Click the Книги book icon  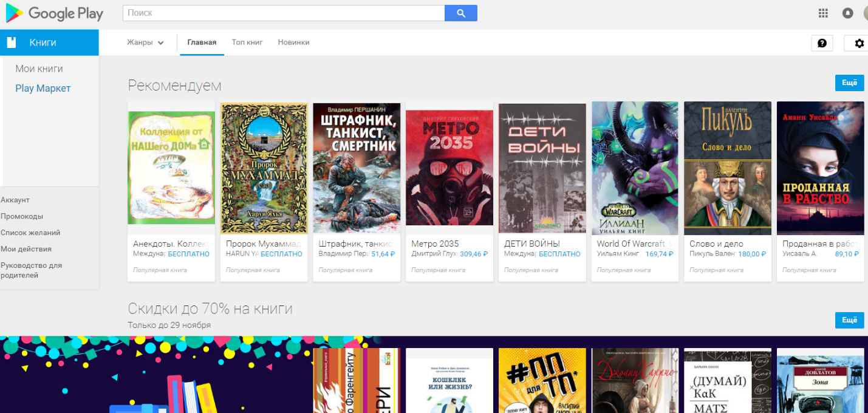(x=11, y=43)
